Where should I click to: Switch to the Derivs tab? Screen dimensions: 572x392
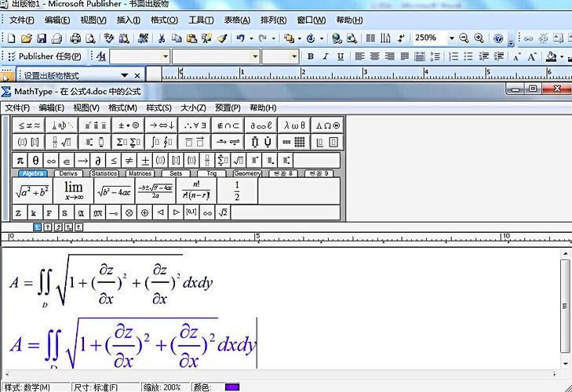(68, 173)
